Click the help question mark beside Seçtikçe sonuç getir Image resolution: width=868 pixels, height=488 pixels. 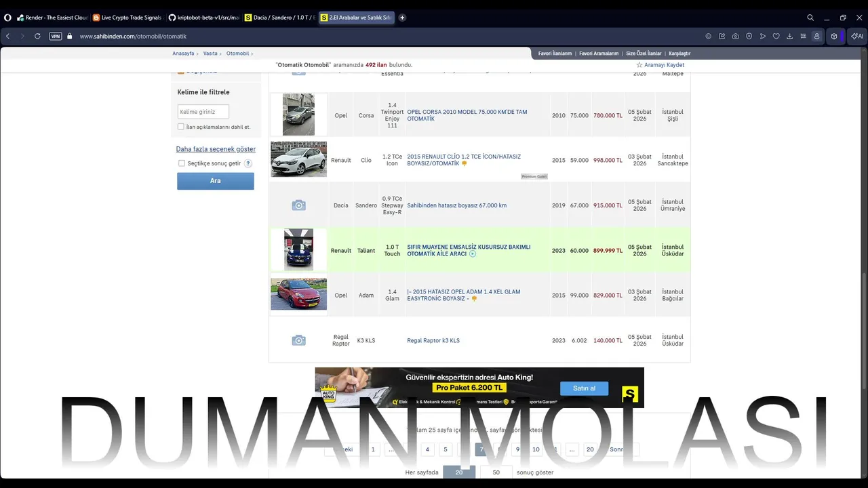coord(248,163)
